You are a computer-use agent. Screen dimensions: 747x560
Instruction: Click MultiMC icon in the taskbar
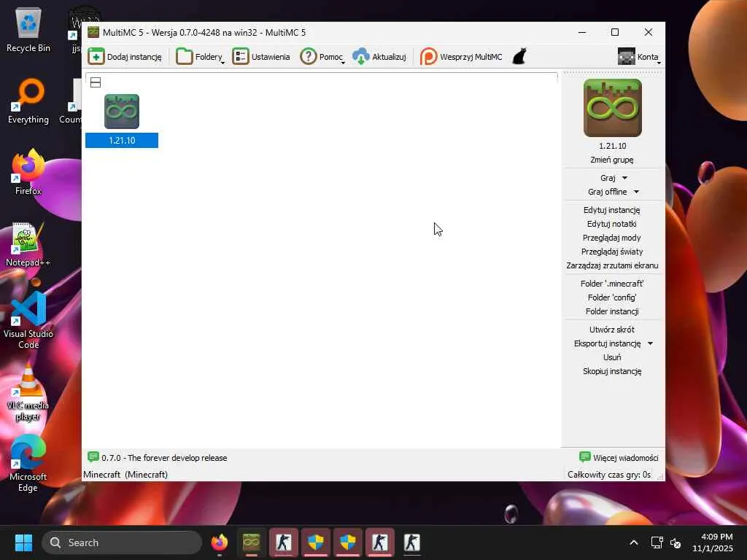252,542
